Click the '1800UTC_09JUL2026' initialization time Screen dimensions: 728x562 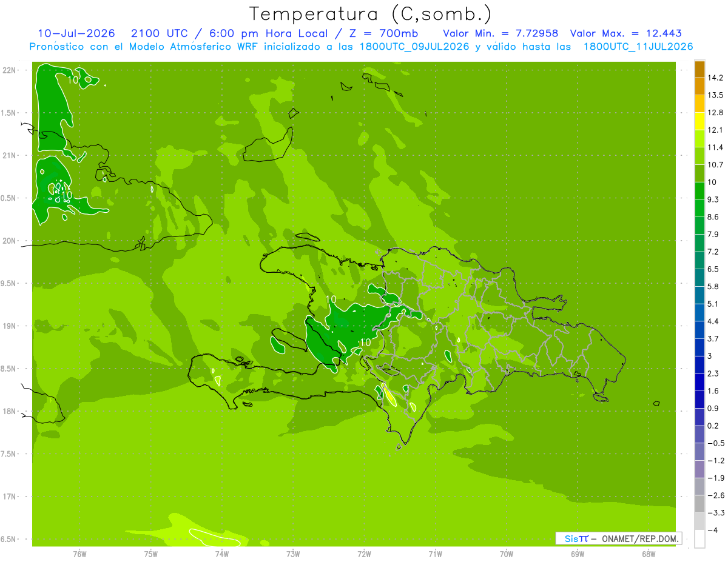coord(414,47)
